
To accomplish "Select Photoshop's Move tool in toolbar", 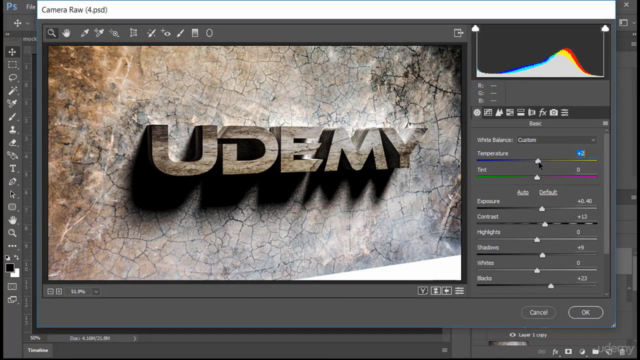I will [x=12, y=52].
